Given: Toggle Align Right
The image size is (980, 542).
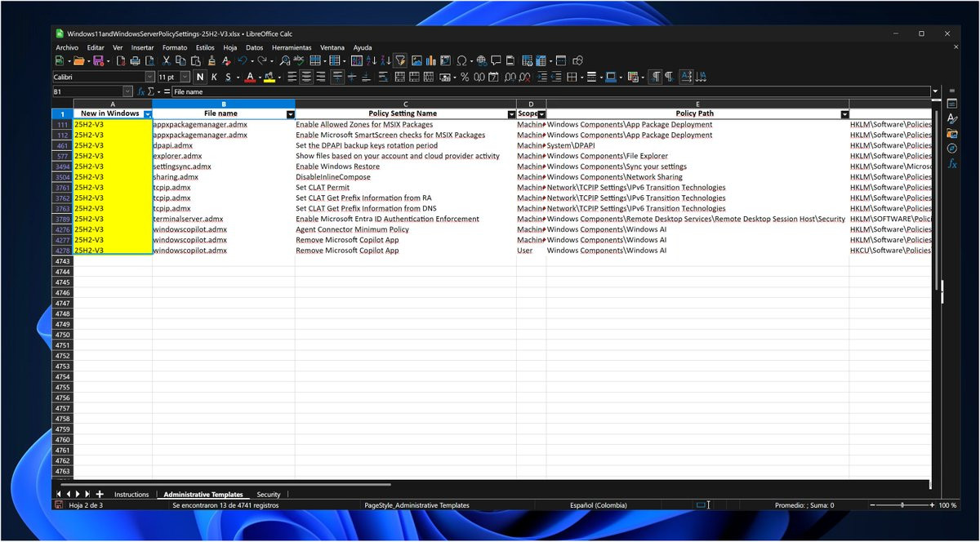Looking at the screenshot, I should [321, 77].
